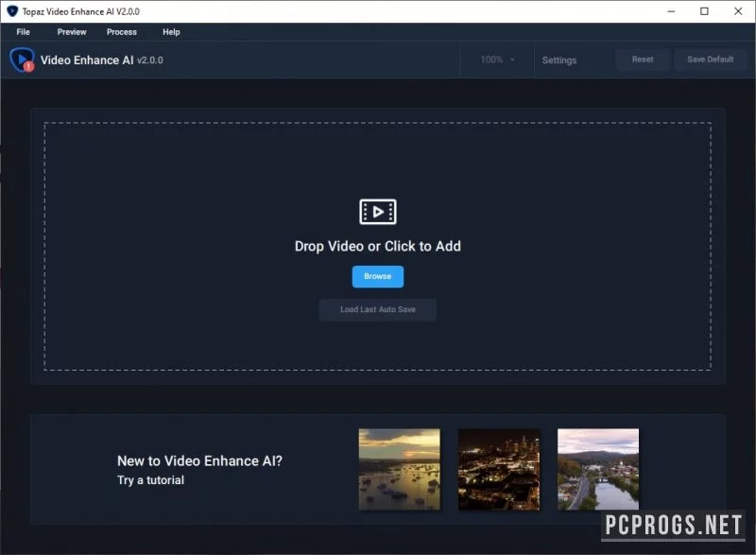Click New to Video Enhance AI? heading
Screen dimensions: 756x555
199,461
